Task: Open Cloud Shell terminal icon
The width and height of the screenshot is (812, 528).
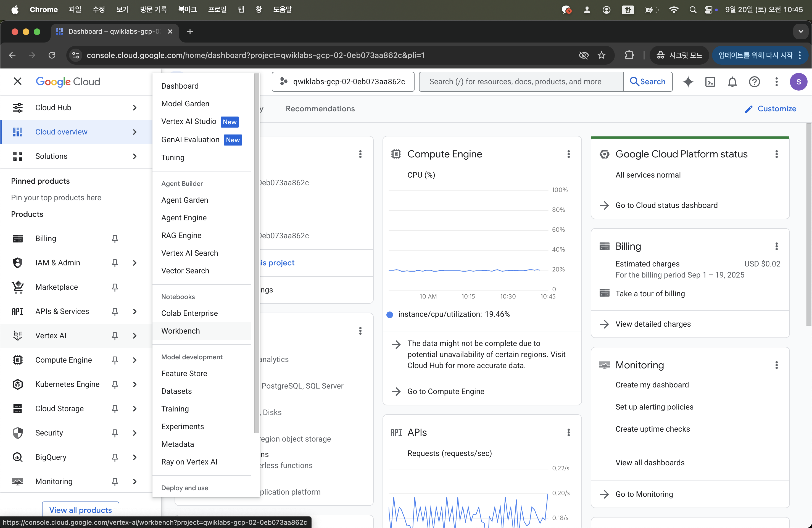Action: (x=710, y=82)
